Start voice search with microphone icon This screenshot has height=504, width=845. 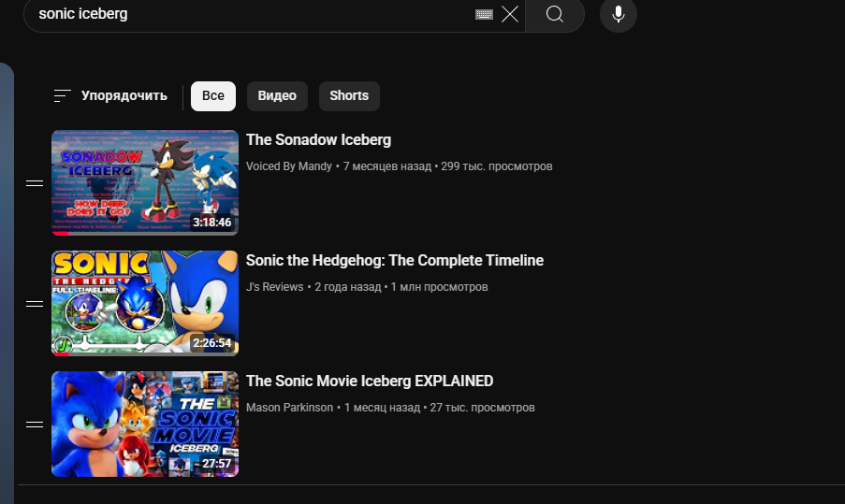point(618,14)
